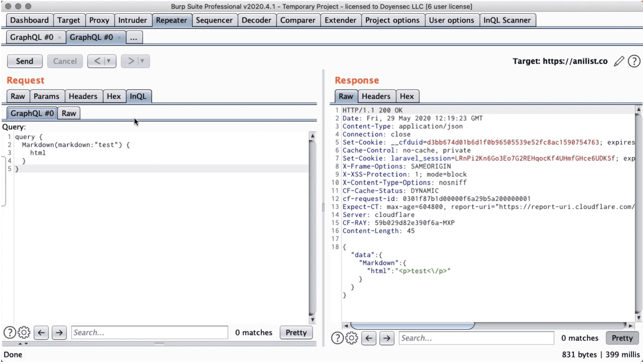Screen dimensions: 643x364
Task: Click the response search field
Action: (x=477, y=338)
